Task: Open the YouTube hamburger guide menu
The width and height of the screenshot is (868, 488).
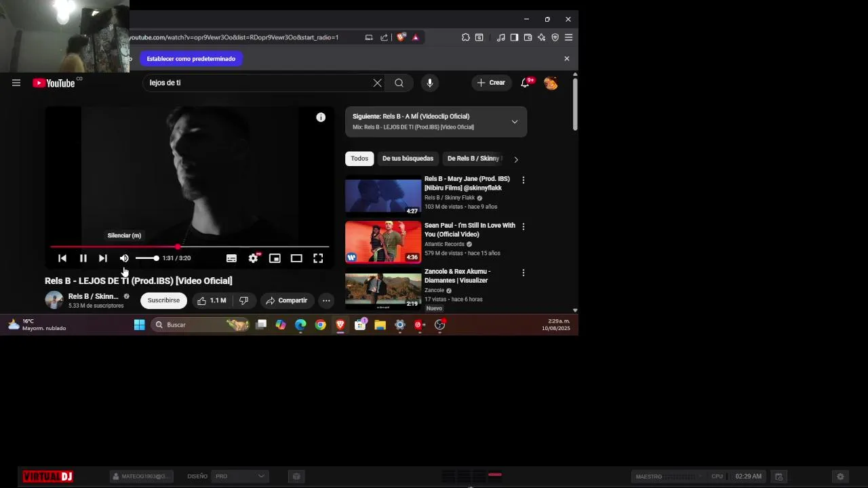Action: 16,83
